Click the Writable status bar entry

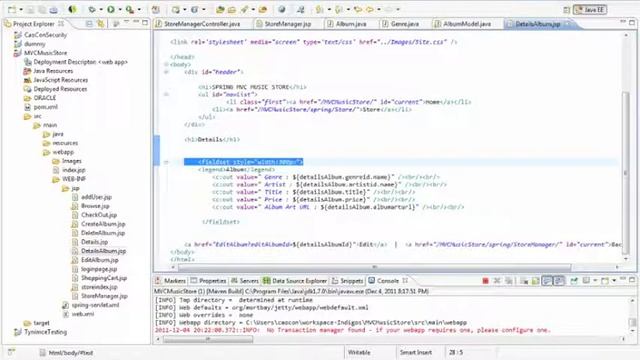tap(359, 352)
